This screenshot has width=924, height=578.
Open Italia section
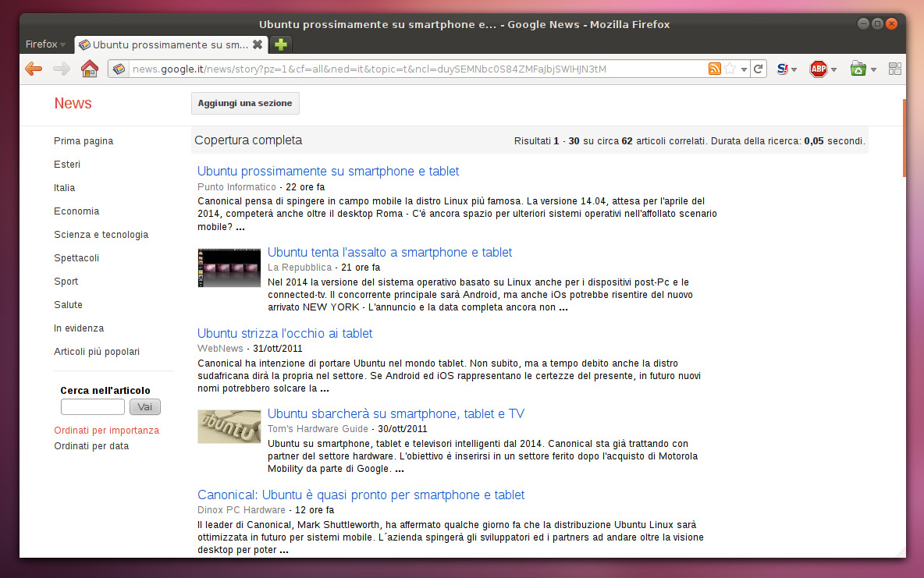click(x=64, y=188)
